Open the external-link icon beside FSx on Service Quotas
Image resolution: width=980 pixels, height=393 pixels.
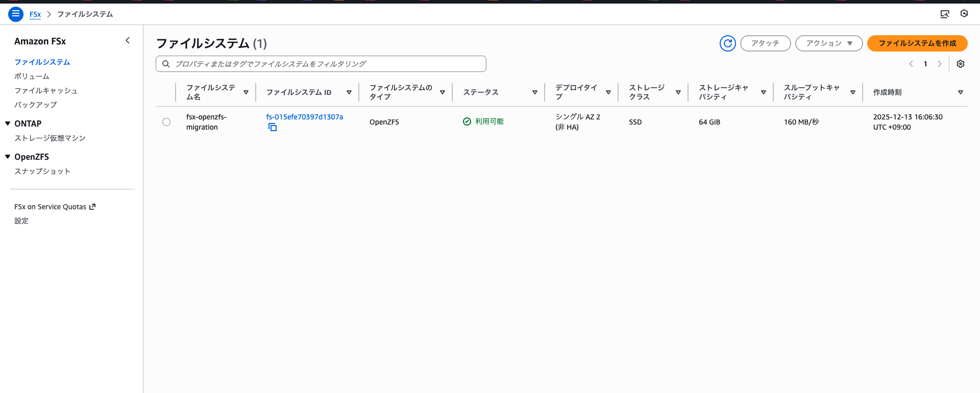[92, 207]
